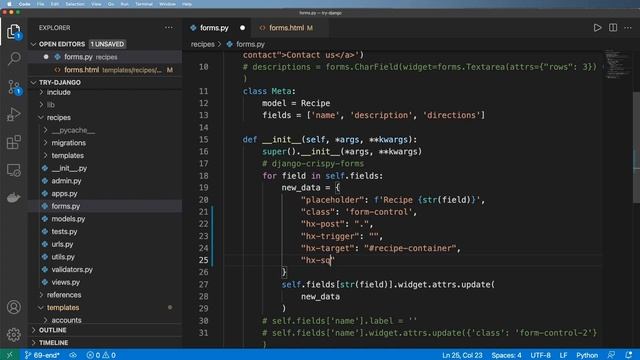The height and width of the screenshot is (360, 640).
Task: Switch to forms.py editor tab
Action: (x=214, y=28)
